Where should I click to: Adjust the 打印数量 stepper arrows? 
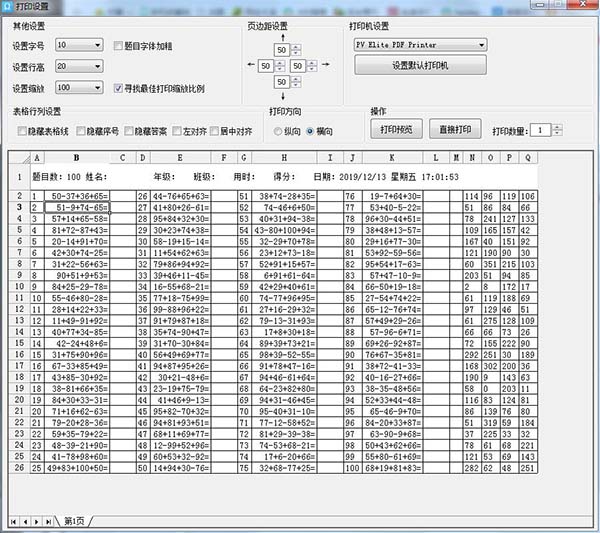pos(557,130)
